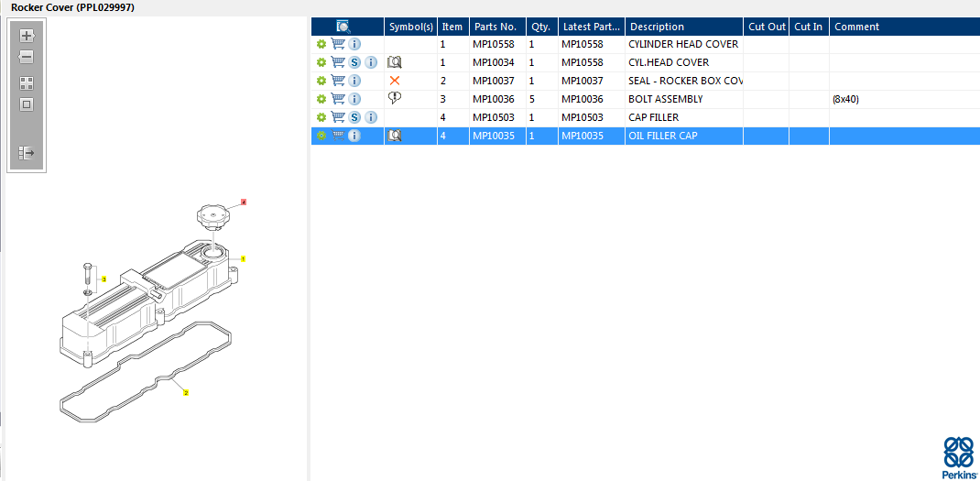Sort by Qty. column header

[542, 27]
